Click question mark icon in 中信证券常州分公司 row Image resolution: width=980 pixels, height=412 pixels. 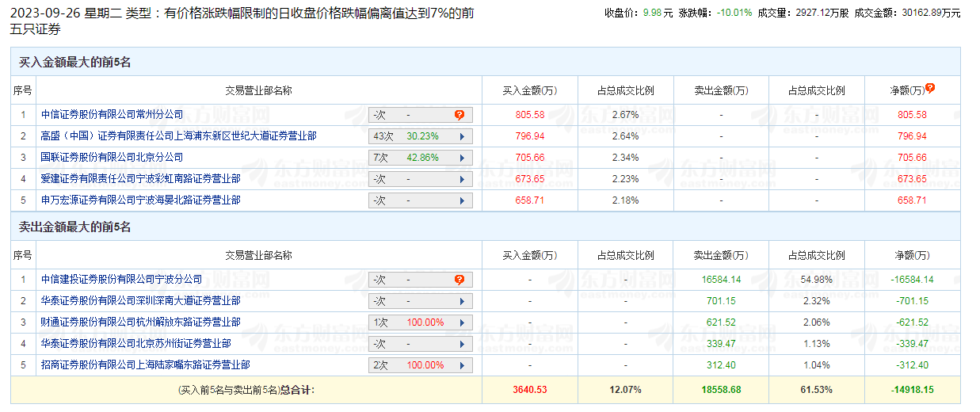[459, 115]
